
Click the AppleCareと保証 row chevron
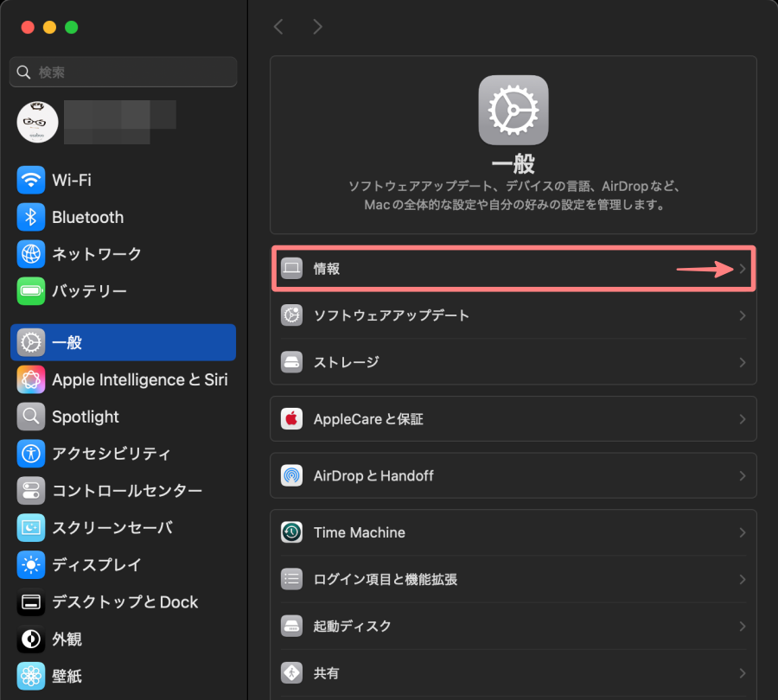pos(743,419)
